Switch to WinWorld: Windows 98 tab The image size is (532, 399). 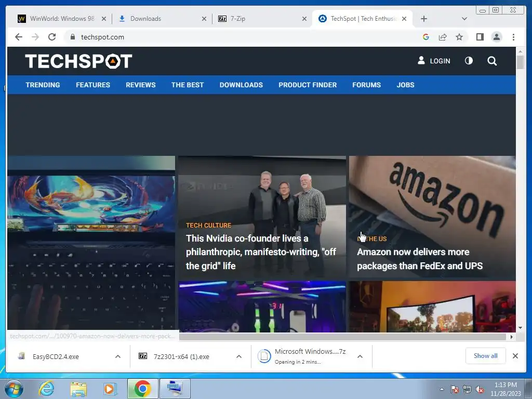tap(58, 19)
